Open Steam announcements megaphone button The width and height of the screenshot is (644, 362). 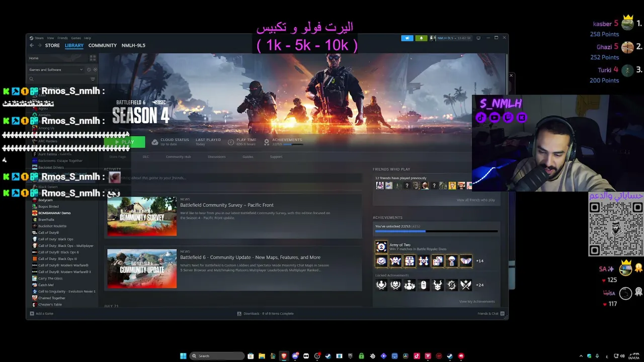(x=407, y=38)
